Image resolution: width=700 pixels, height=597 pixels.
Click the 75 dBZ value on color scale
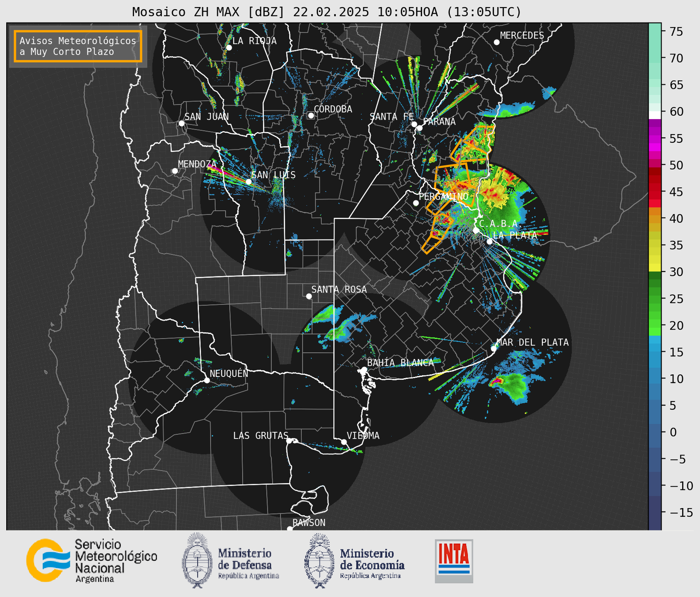click(x=676, y=32)
